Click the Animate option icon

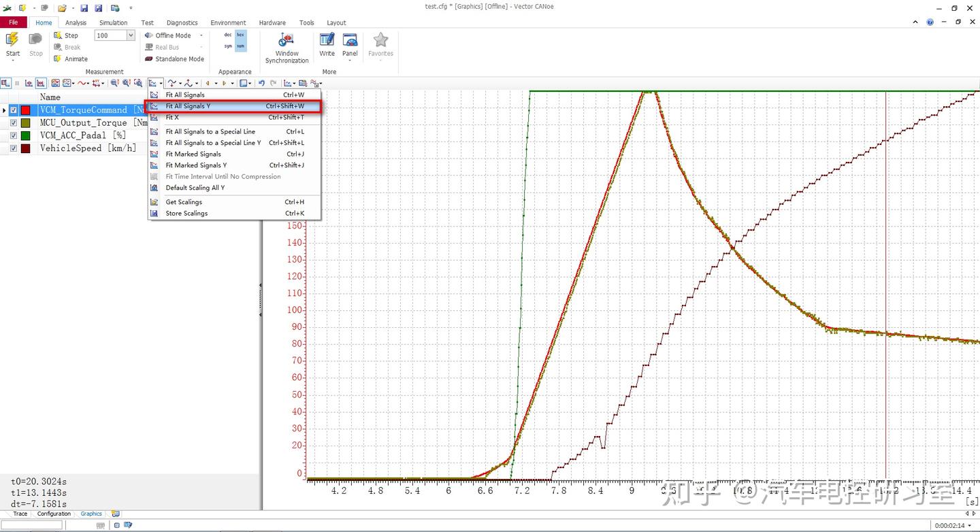click(x=58, y=59)
